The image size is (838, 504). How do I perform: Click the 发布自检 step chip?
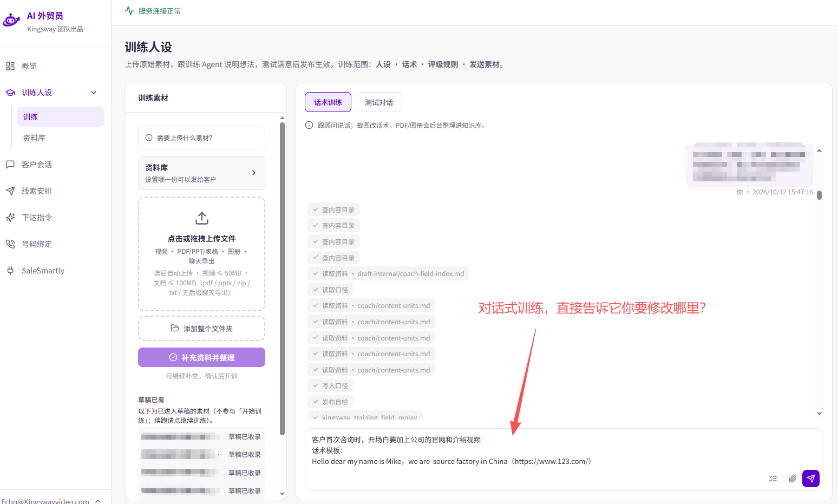tap(330, 402)
